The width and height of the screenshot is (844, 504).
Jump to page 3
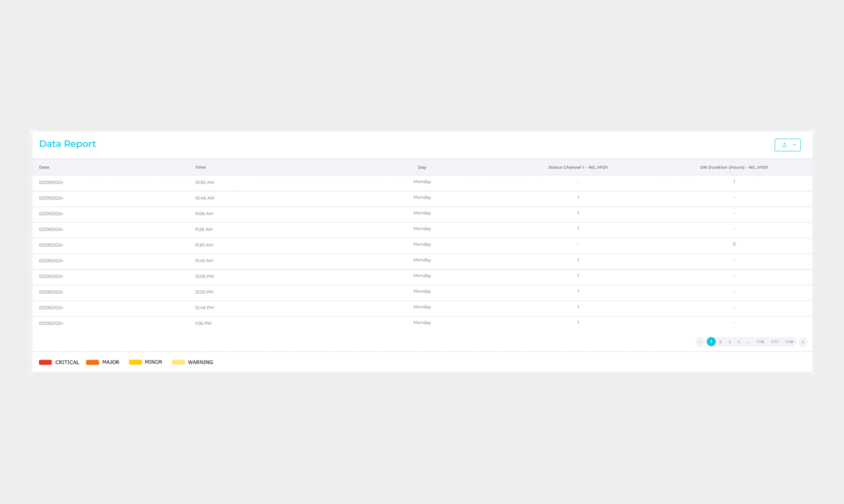pyautogui.click(x=730, y=342)
